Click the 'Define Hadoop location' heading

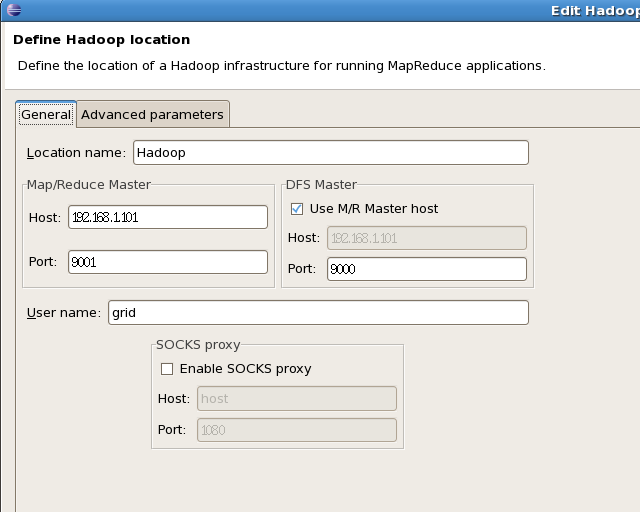click(102, 40)
